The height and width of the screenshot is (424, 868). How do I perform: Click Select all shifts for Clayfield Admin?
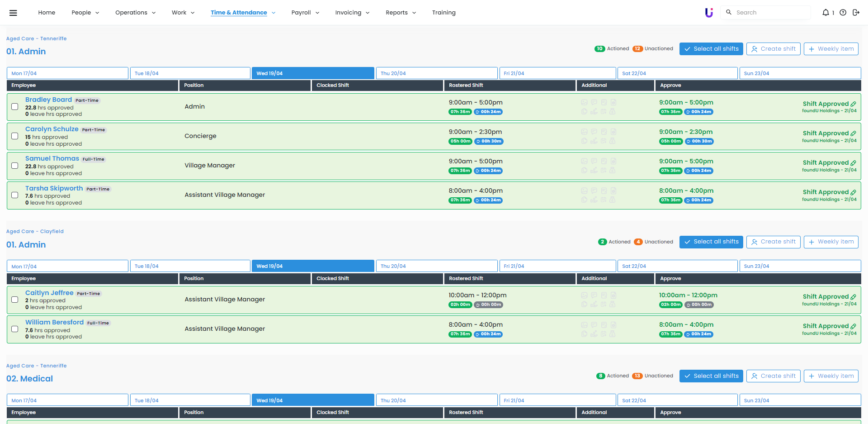click(x=711, y=242)
